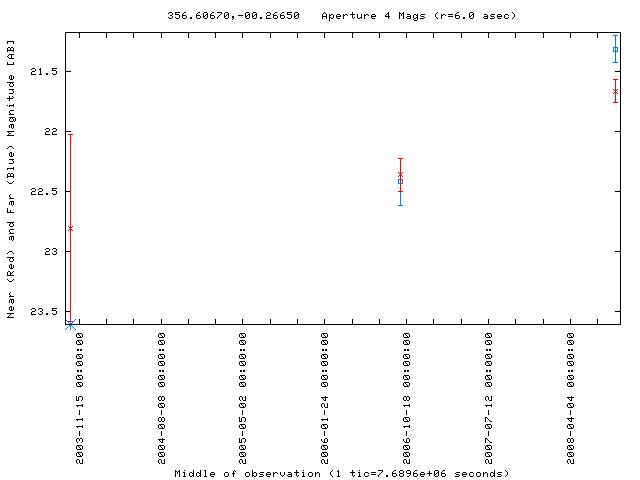Screen dimensions: 640x480
Task: Click the blue square data point in 2006
Action: (400, 182)
